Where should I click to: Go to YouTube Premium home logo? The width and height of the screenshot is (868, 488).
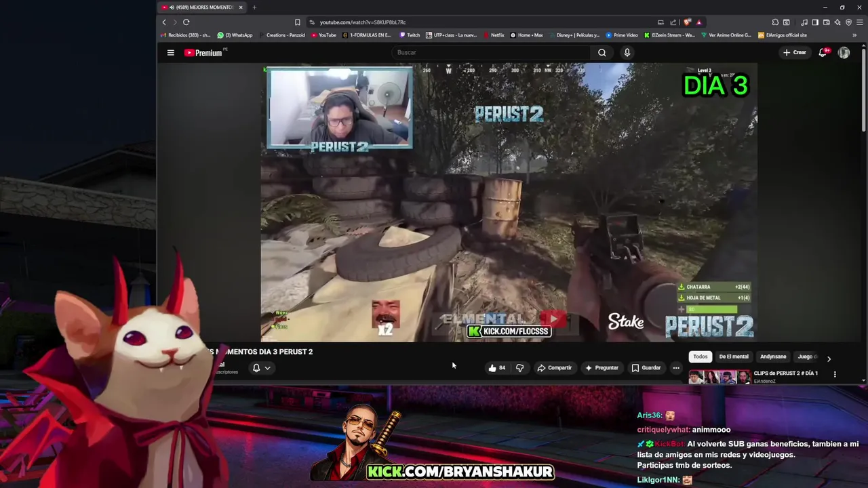pyautogui.click(x=204, y=52)
